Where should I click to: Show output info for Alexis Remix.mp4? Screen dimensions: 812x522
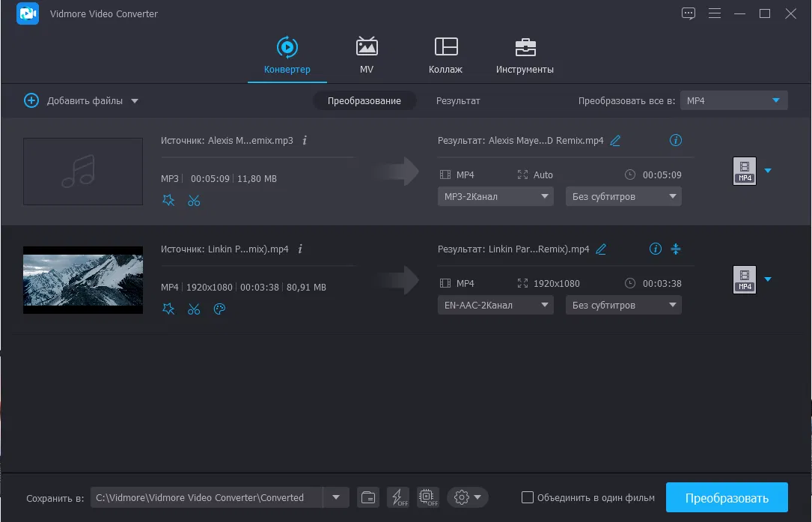coord(675,140)
